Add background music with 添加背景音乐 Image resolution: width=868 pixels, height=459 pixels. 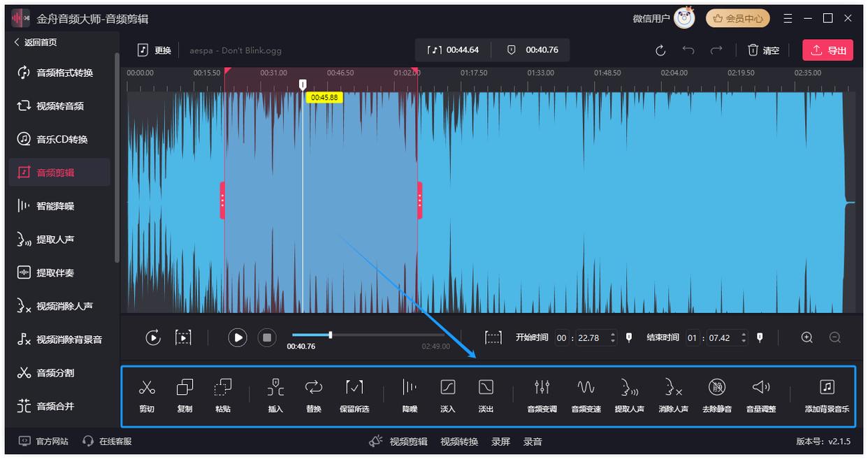coord(827,388)
